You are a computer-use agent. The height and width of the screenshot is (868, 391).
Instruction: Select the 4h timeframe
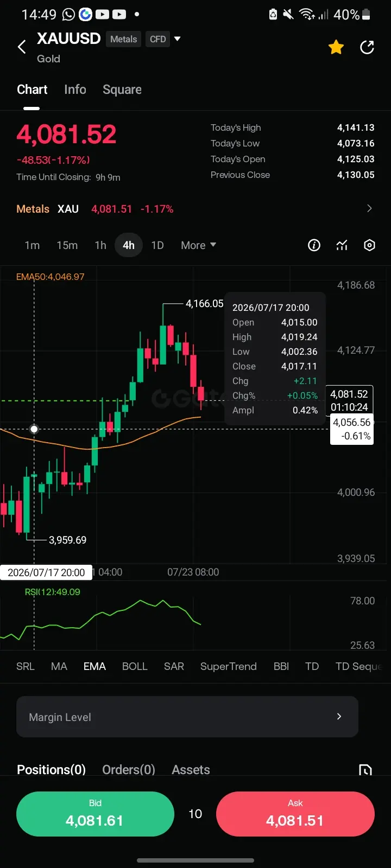(x=129, y=245)
